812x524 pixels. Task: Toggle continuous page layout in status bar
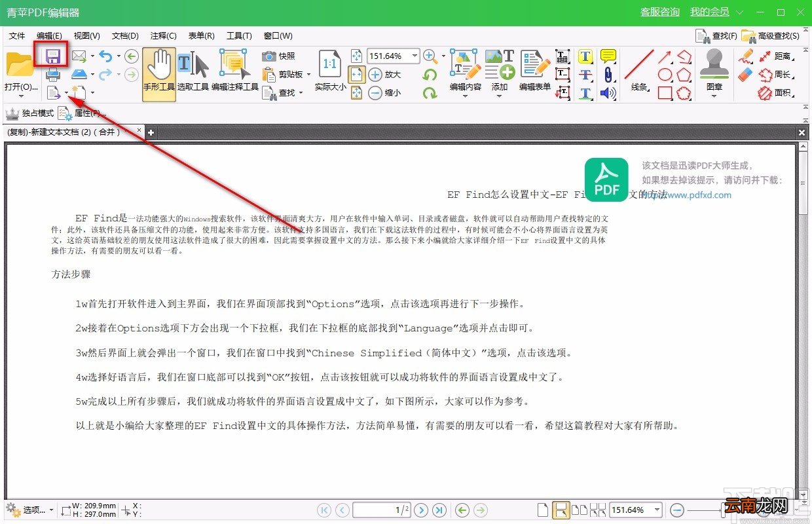click(x=561, y=510)
